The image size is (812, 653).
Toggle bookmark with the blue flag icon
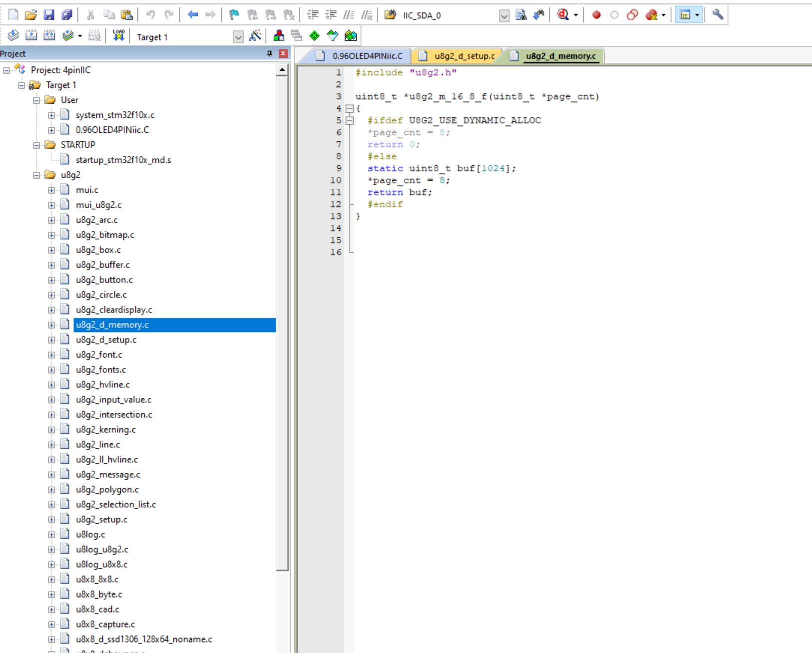(x=234, y=15)
